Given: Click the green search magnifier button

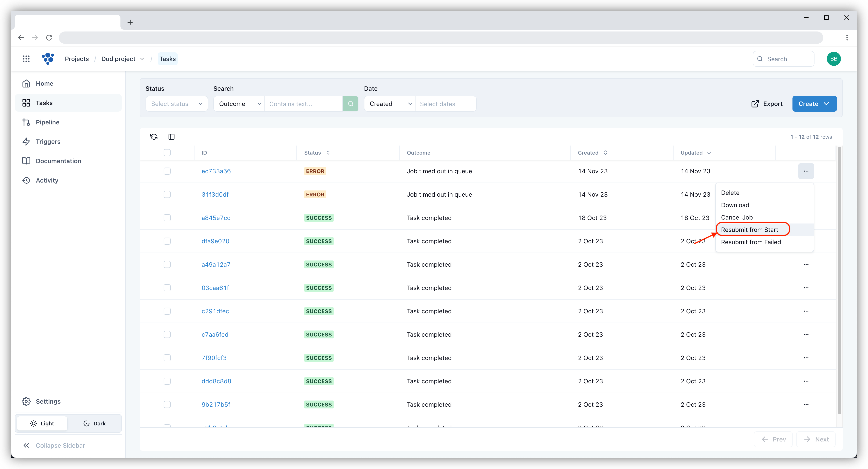Looking at the screenshot, I should pos(350,104).
